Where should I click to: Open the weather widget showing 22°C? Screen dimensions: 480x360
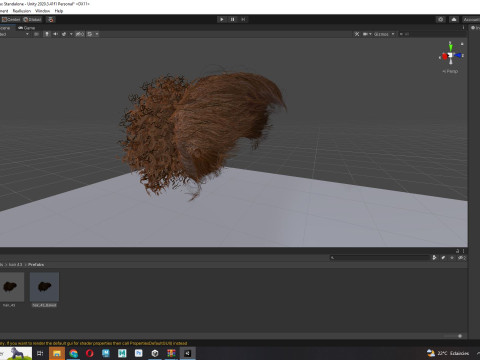(448, 353)
